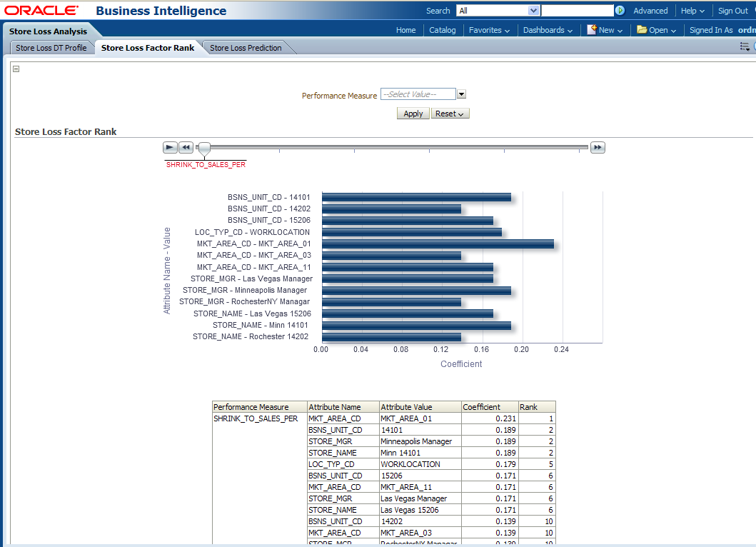Click the slider step-back arrows button

point(186,147)
